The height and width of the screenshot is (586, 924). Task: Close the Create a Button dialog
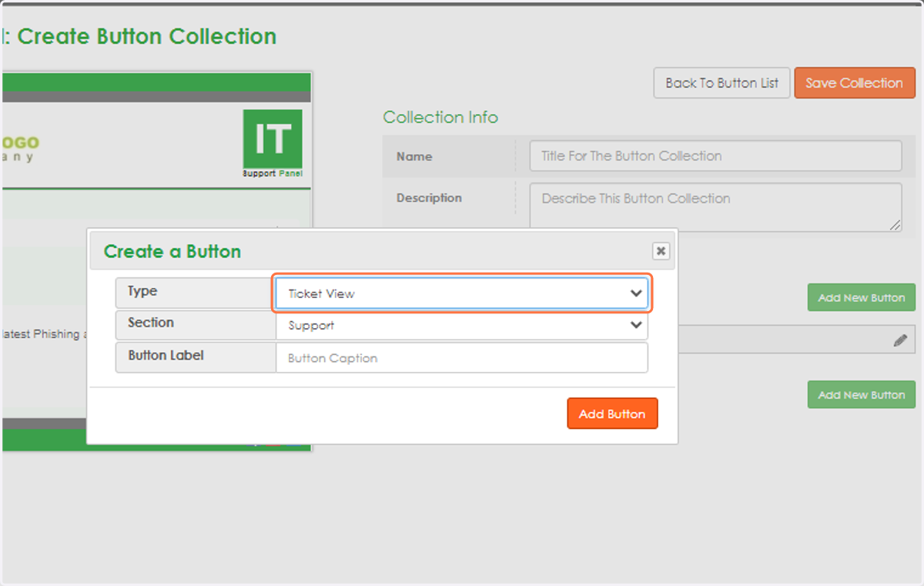pos(661,251)
